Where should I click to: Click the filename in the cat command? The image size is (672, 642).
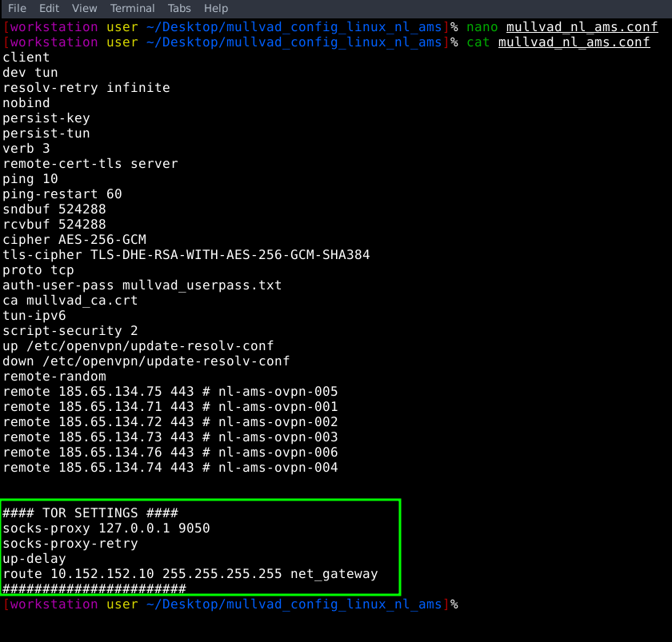pos(574,42)
